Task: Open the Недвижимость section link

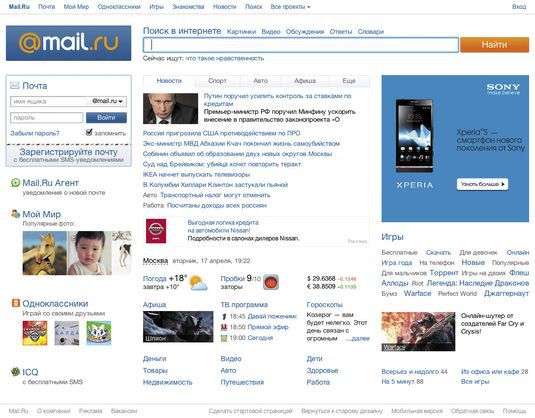Action: tap(168, 382)
